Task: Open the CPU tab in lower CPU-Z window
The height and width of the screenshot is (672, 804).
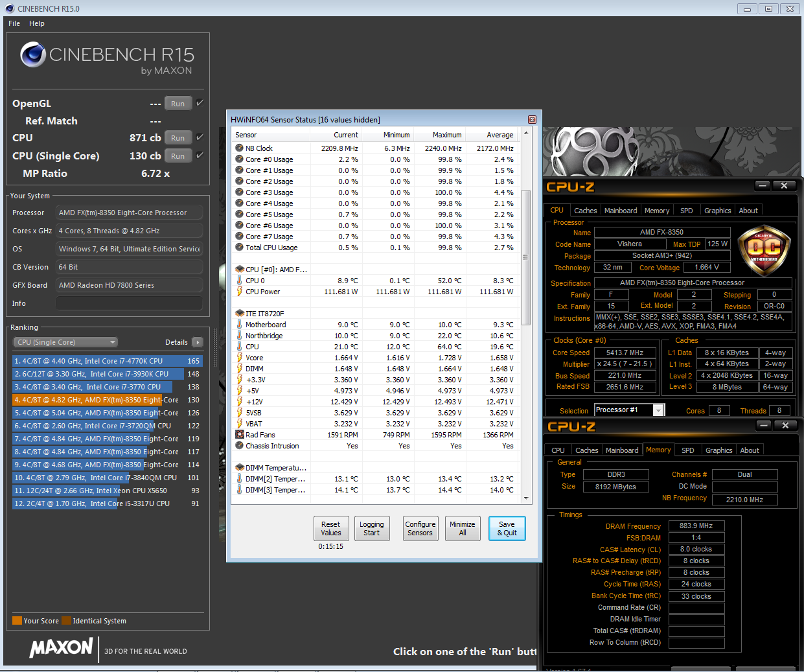Action: click(558, 450)
